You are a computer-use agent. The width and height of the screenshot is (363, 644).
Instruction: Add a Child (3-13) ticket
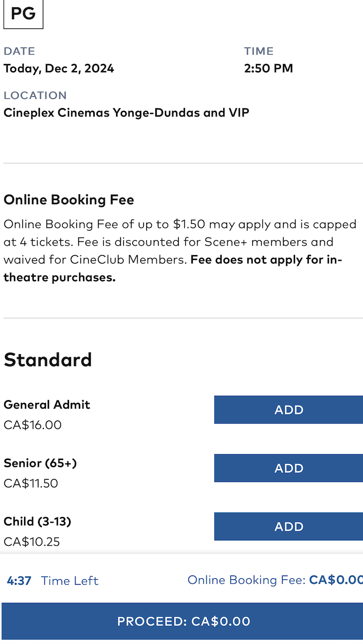point(289,526)
